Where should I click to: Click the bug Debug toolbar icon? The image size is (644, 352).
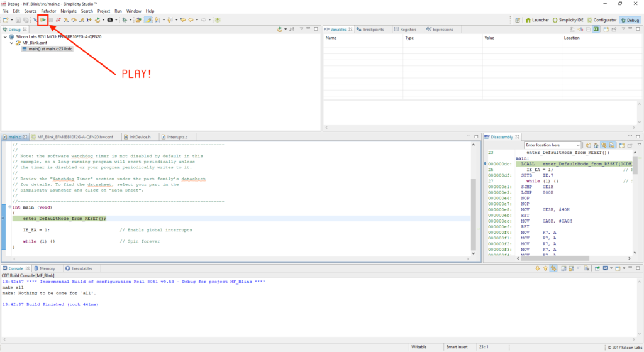coord(125,20)
